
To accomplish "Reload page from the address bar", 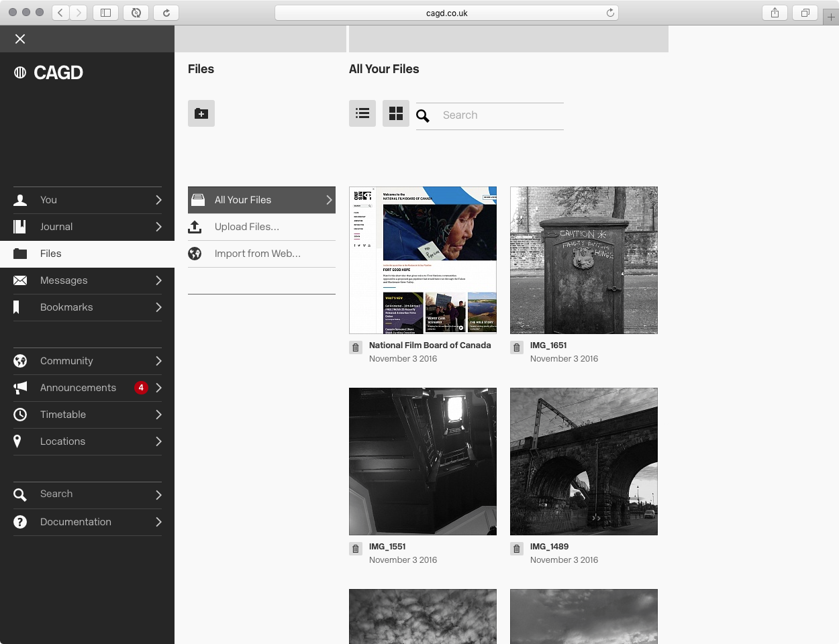I will pos(610,13).
